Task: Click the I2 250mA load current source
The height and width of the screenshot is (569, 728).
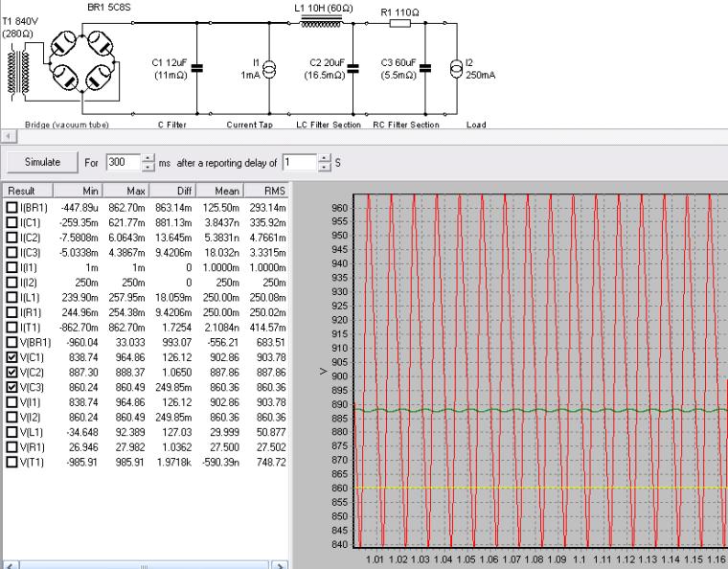Action: [454, 68]
